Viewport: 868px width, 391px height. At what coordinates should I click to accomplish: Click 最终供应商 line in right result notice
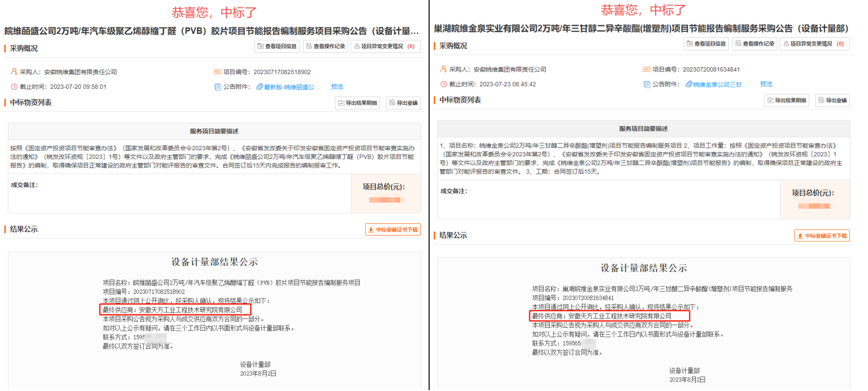tap(602, 316)
